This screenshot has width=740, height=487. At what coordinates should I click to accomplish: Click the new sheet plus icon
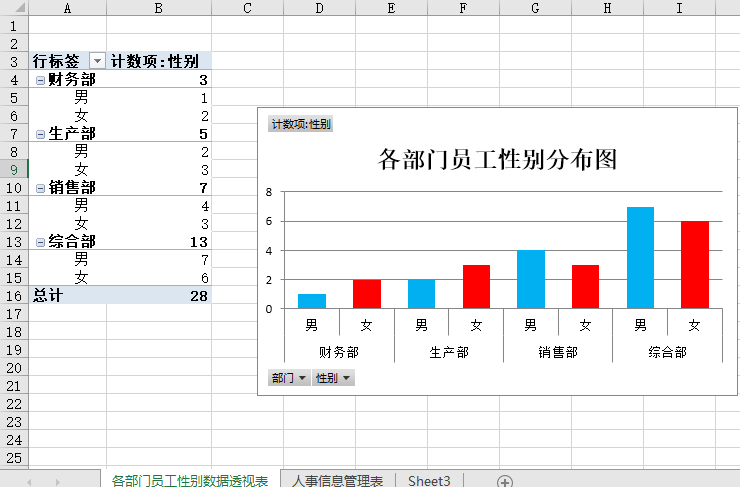(x=505, y=481)
